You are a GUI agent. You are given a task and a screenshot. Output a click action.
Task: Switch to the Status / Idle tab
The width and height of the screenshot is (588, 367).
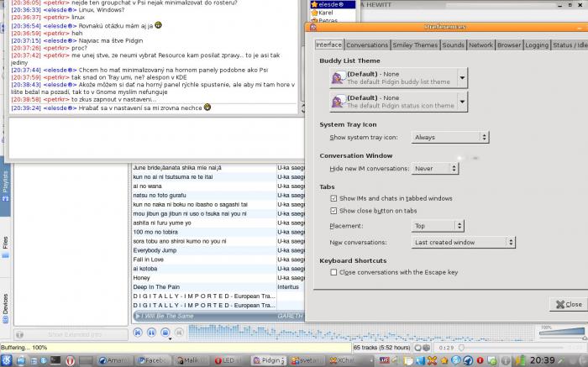pos(570,45)
